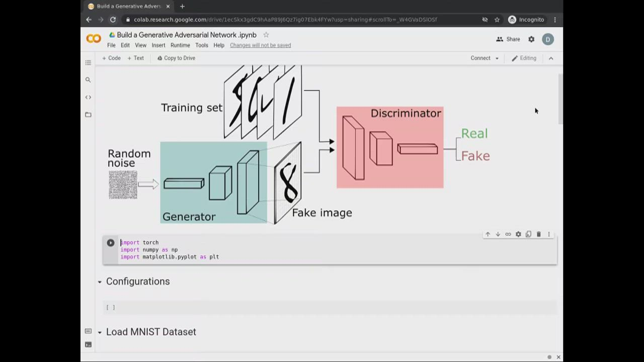
Task: Collapse the header with the chevron arrow
Action: (551, 58)
